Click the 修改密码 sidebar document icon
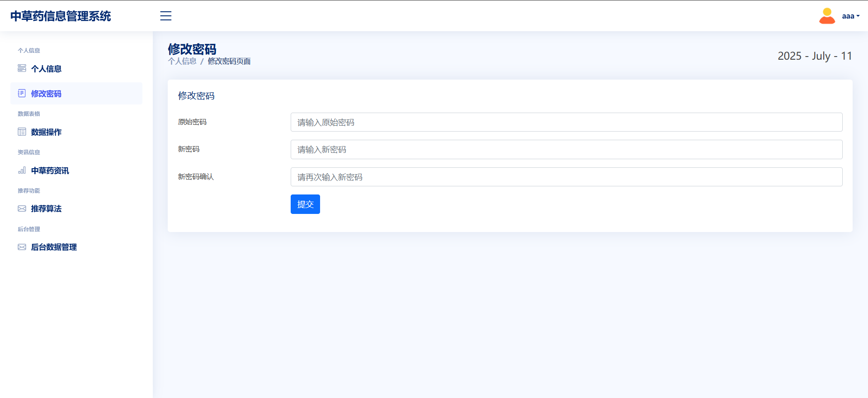This screenshot has height=398, width=868. point(22,93)
